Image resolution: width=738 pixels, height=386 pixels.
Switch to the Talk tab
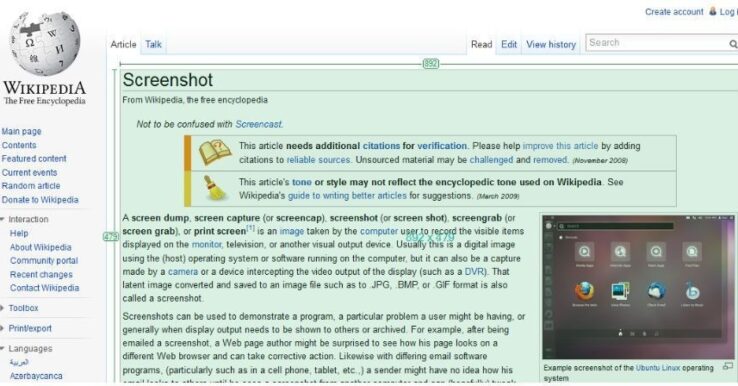153,44
